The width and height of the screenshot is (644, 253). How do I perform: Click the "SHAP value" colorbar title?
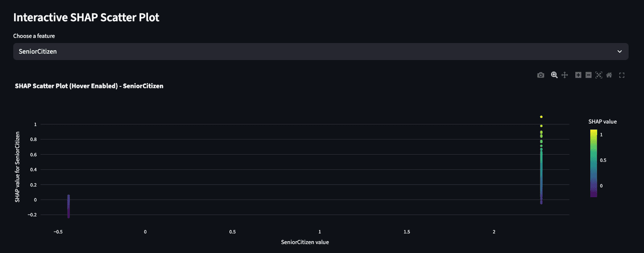point(603,122)
